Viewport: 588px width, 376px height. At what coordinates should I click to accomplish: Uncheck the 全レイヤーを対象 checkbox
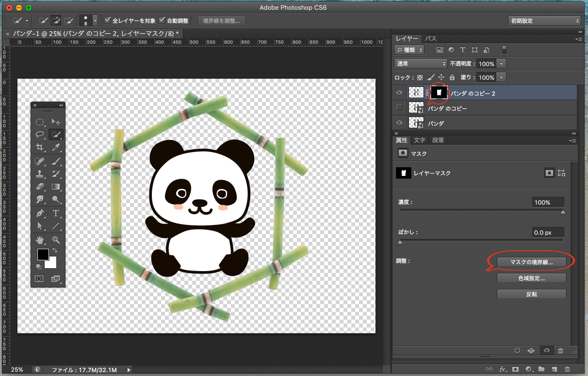pyautogui.click(x=108, y=21)
